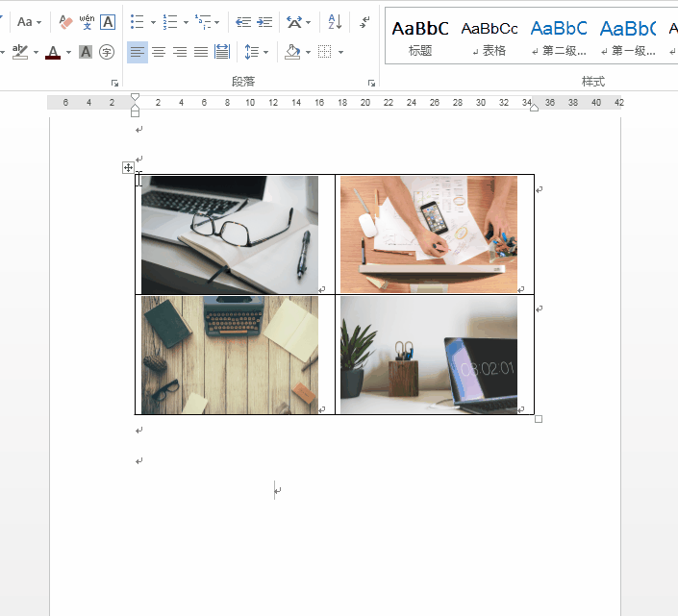Center the paragraph text
678x616 pixels.
(159, 52)
